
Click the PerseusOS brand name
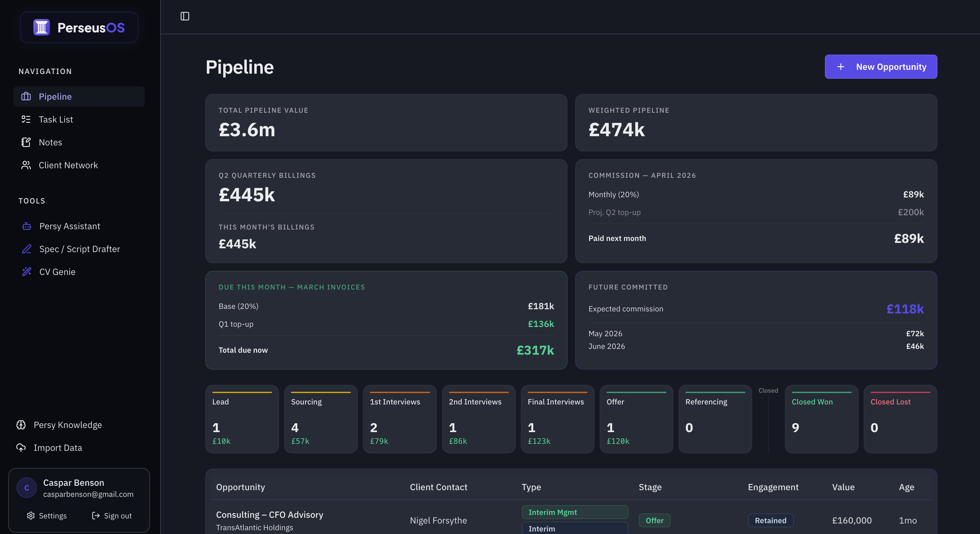pos(91,27)
